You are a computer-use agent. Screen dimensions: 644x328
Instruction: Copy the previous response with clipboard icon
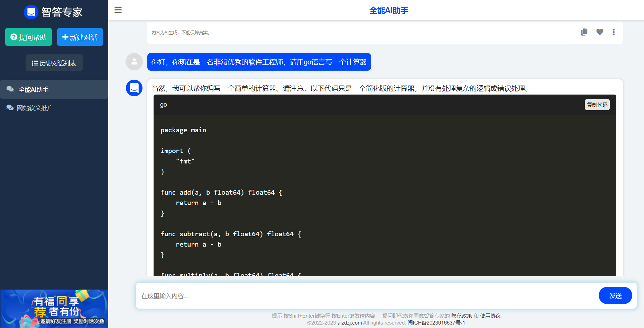coord(584,32)
